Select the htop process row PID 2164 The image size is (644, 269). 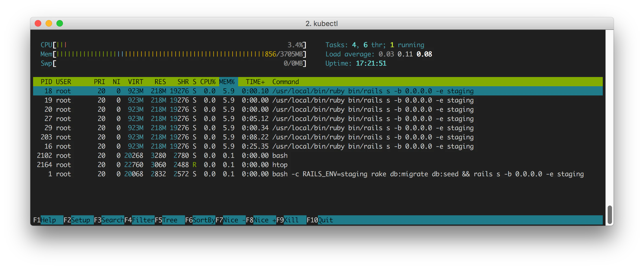click(318, 165)
